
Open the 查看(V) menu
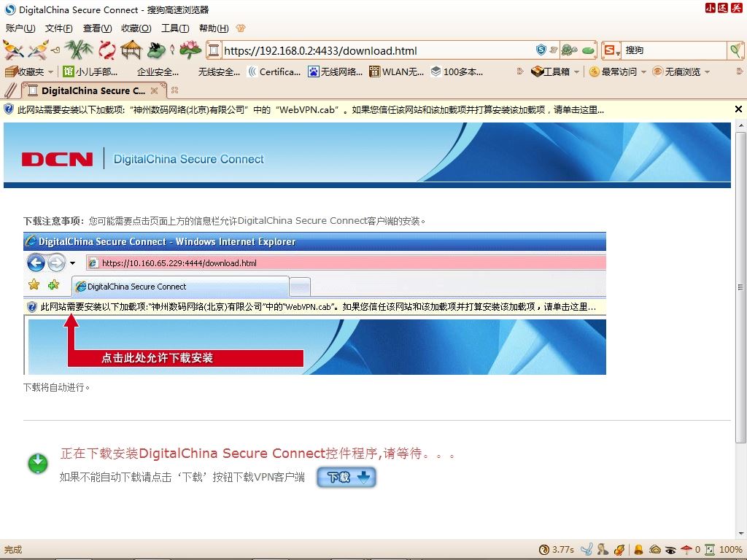[97, 28]
